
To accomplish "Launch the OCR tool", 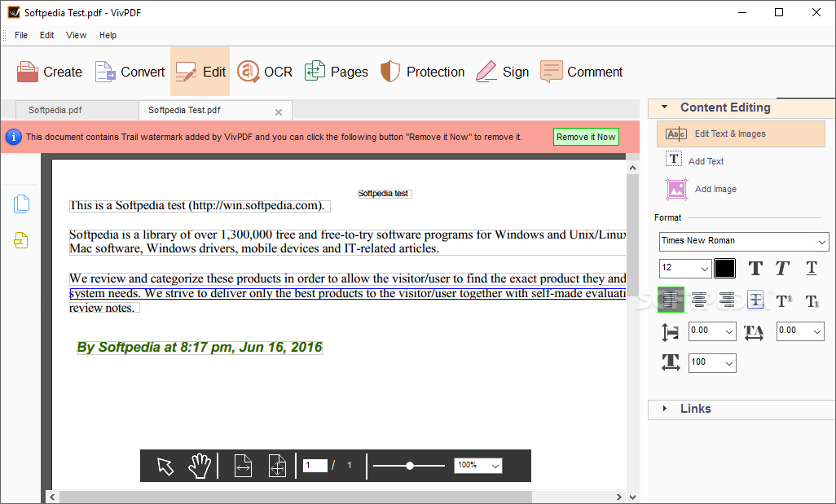I will pyautogui.click(x=265, y=72).
